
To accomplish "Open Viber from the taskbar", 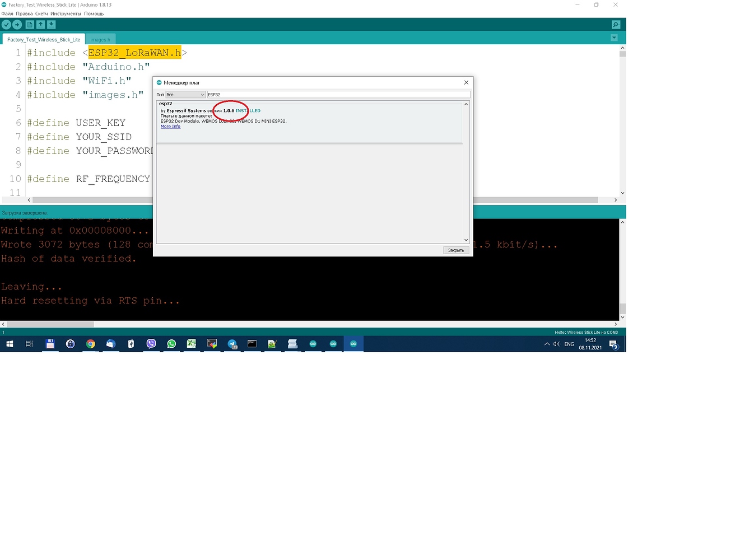I will click(151, 344).
